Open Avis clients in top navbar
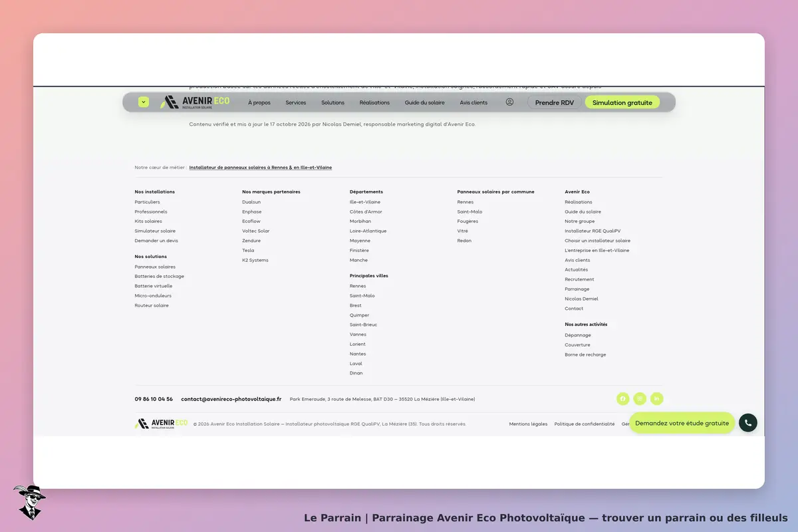Screen dimensions: 798x532 click(x=473, y=103)
